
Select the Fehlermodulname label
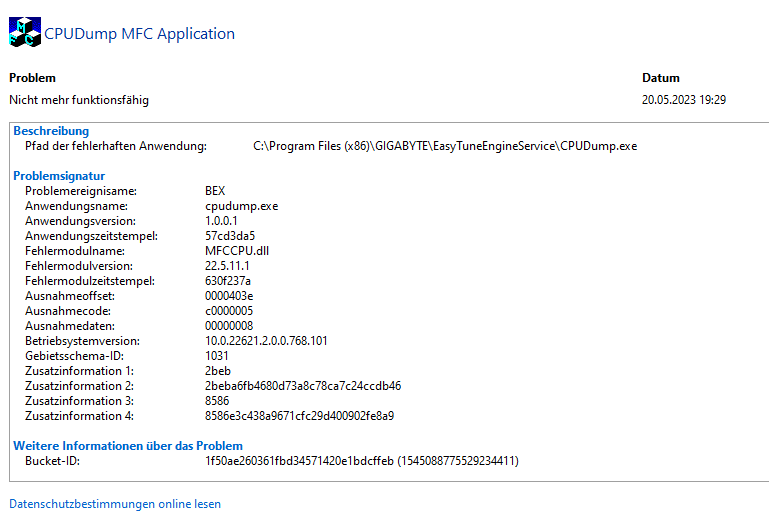pyautogui.click(x=75, y=251)
